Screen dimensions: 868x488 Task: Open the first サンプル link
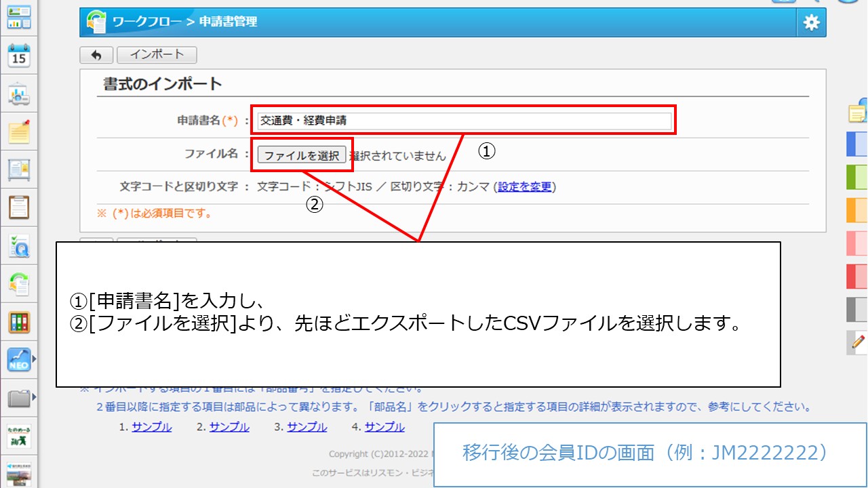point(152,427)
